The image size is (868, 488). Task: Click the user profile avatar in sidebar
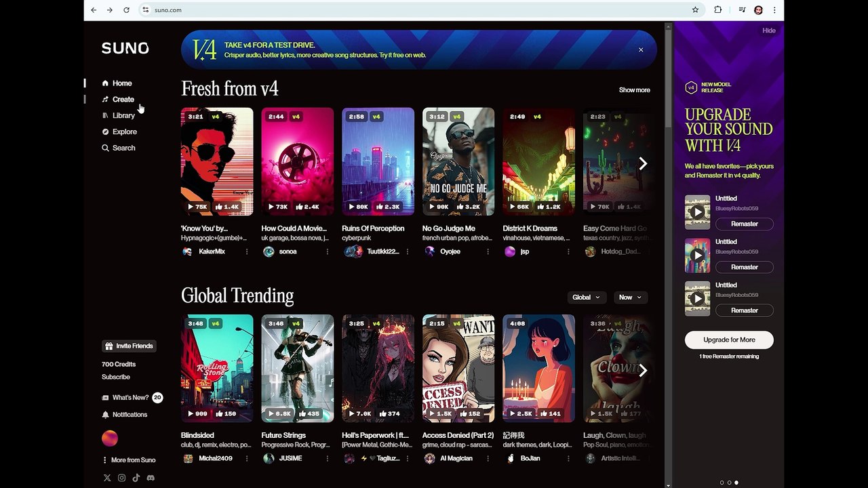pos(110,439)
